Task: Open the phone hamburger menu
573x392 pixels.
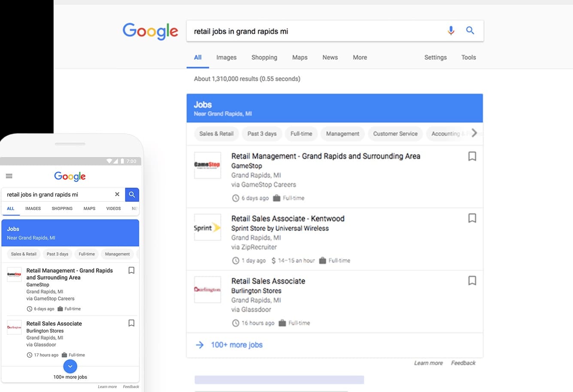Action: pos(9,176)
